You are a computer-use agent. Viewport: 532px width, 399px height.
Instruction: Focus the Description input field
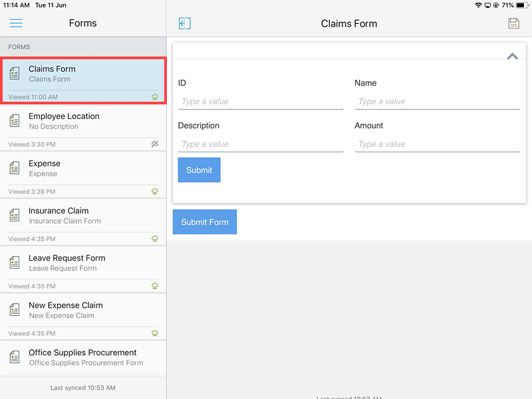[261, 144]
